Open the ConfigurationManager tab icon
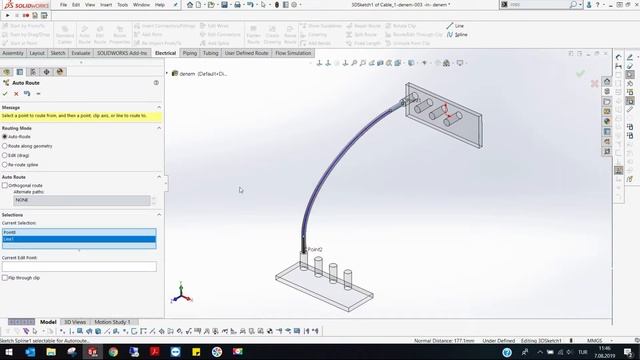Image resolution: width=640 pixels, height=360 pixels. point(33,72)
